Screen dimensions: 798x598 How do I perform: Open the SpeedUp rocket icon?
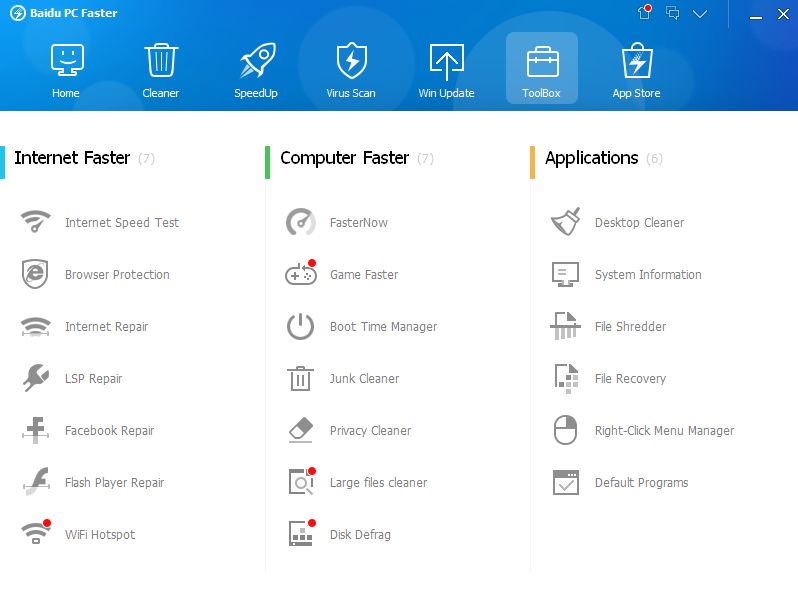pyautogui.click(x=257, y=60)
